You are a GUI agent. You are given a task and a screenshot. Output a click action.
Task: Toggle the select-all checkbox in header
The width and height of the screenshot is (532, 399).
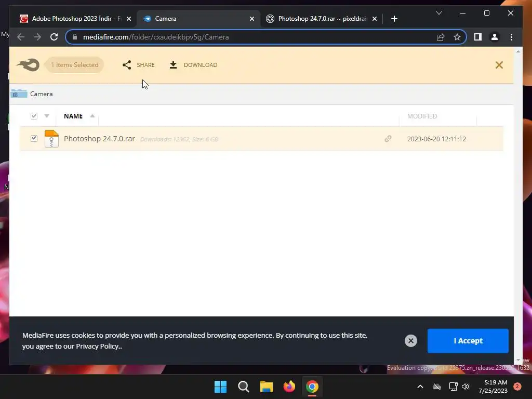click(34, 116)
